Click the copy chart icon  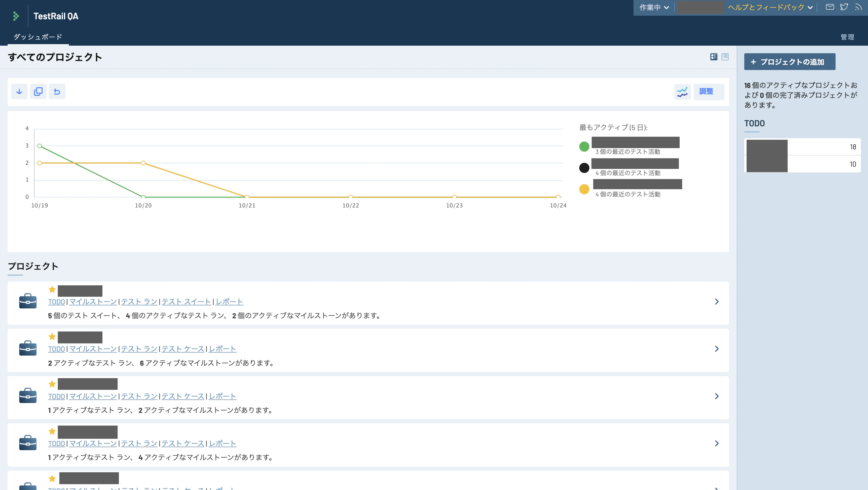click(x=38, y=91)
